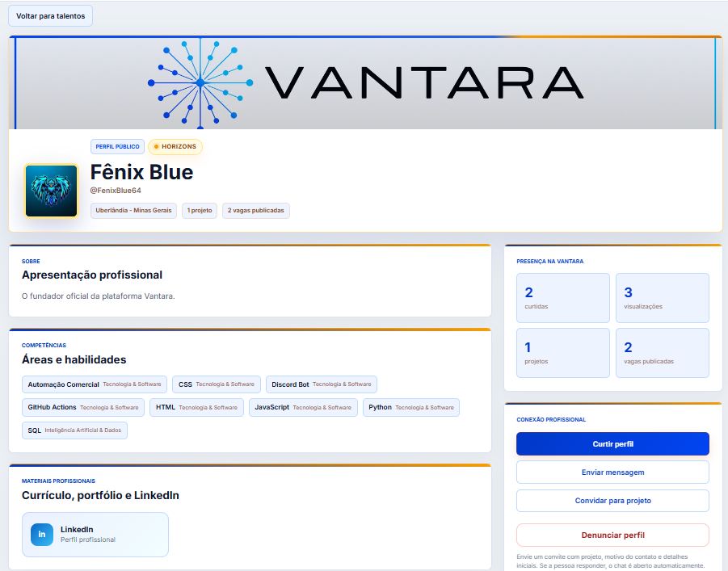Click the @FenixBlue64 username
The height and width of the screenshot is (571, 728).
(x=116, y=191)
